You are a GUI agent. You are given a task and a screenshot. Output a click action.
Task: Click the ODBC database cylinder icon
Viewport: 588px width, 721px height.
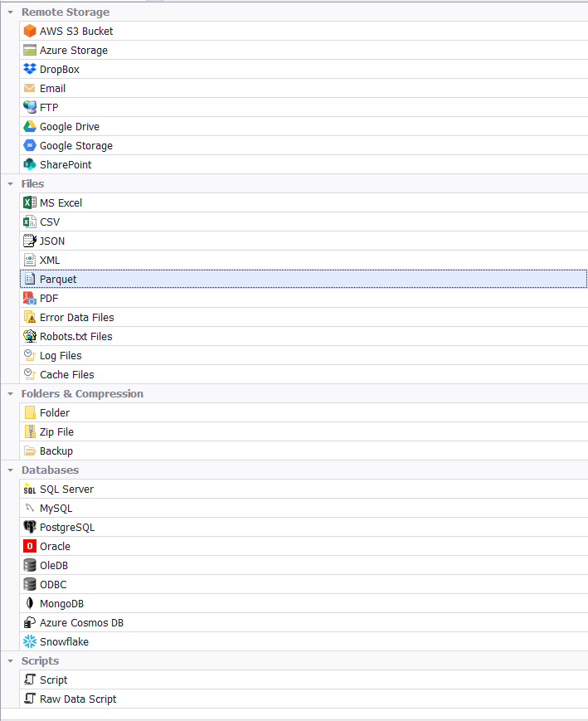29,584
